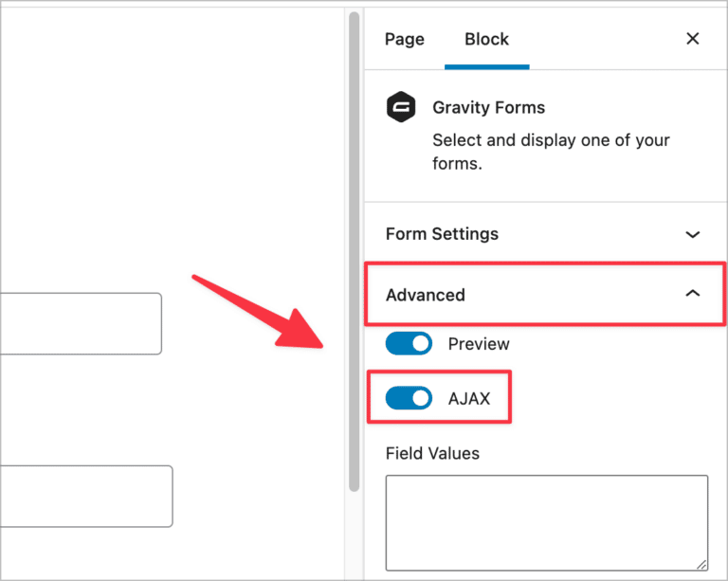Click the "Select and display" description text
The height and width of the screenshot is (581, 728).
(x=551, y=152)
